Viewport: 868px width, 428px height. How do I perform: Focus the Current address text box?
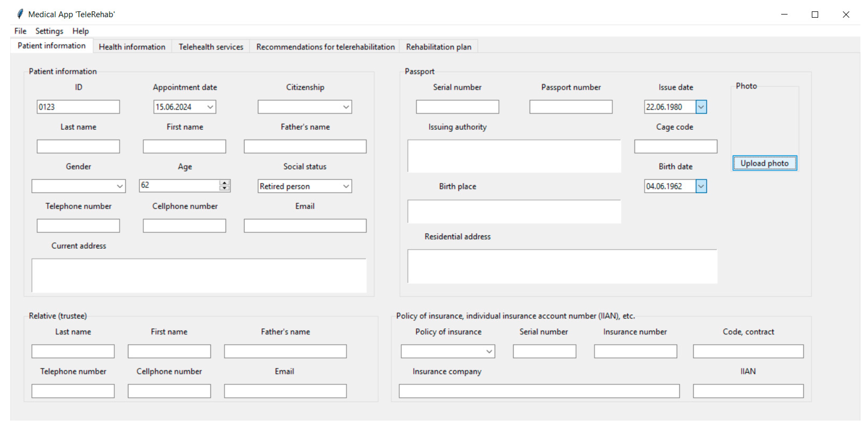tap(199, 275)
